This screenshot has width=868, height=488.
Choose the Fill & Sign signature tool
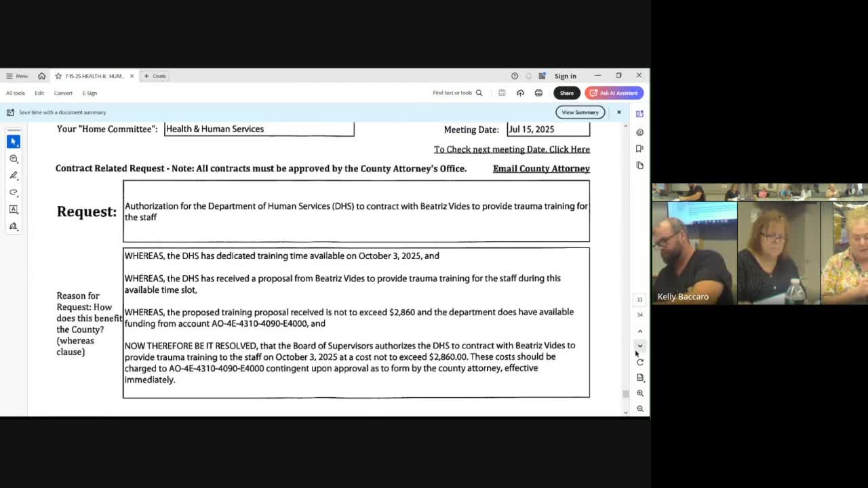point(14,226)
